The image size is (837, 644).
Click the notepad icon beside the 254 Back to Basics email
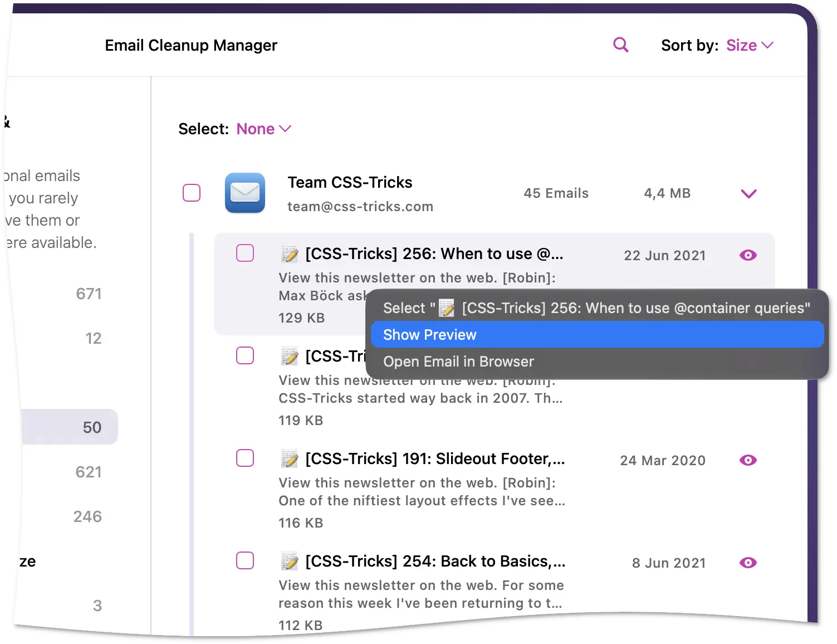point(290,562)
